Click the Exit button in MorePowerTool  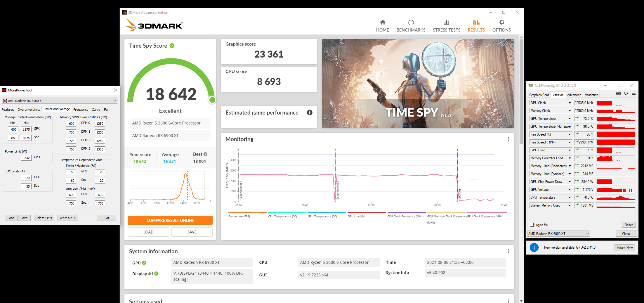[x=106, y=218]
